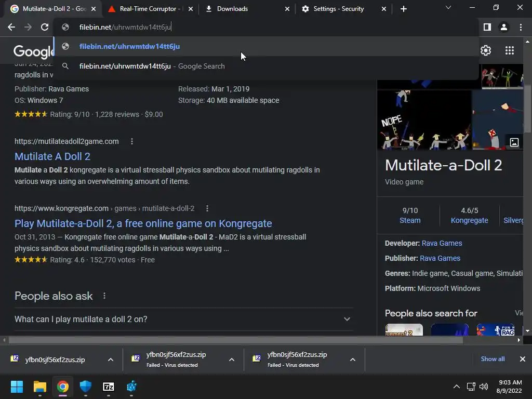This screenshot has height=399, width=532.
Task: Click the address bar with filebin.net URL
Action: pyautogui.click(x=267, y=27)
